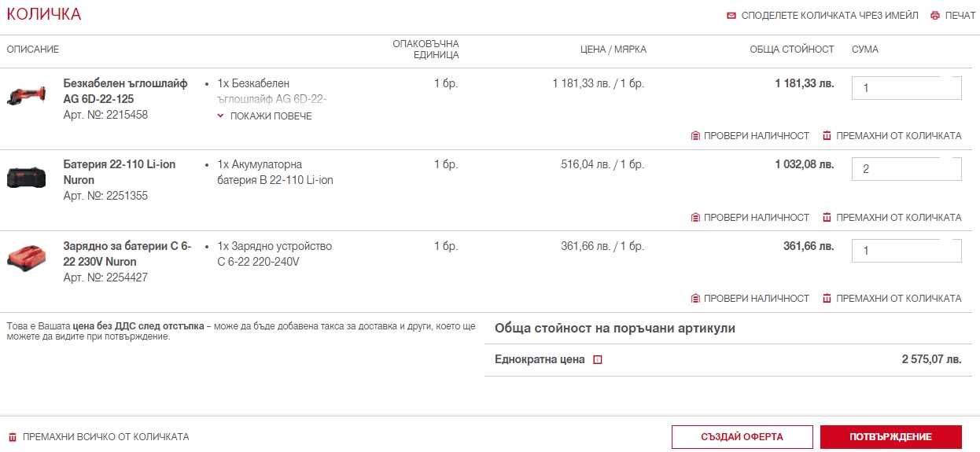Screen dimensions: 980x452
Task: Check availability icon for charger C 6-22
Action: click(695, 299)
